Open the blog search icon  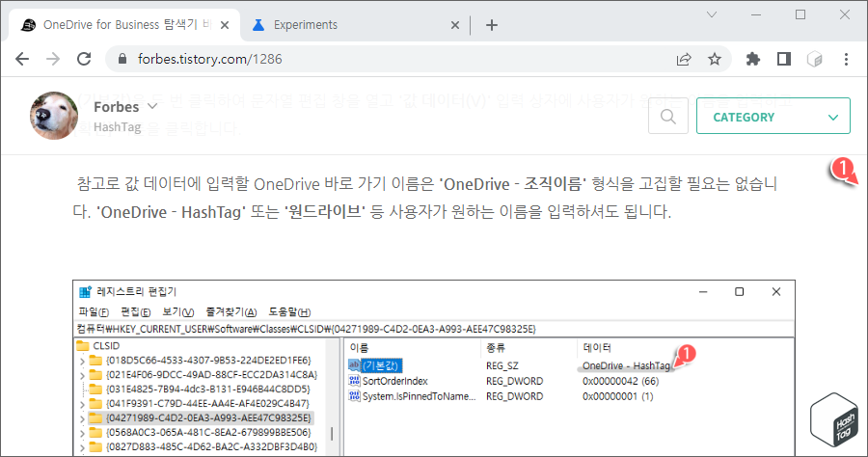point(668,117)
